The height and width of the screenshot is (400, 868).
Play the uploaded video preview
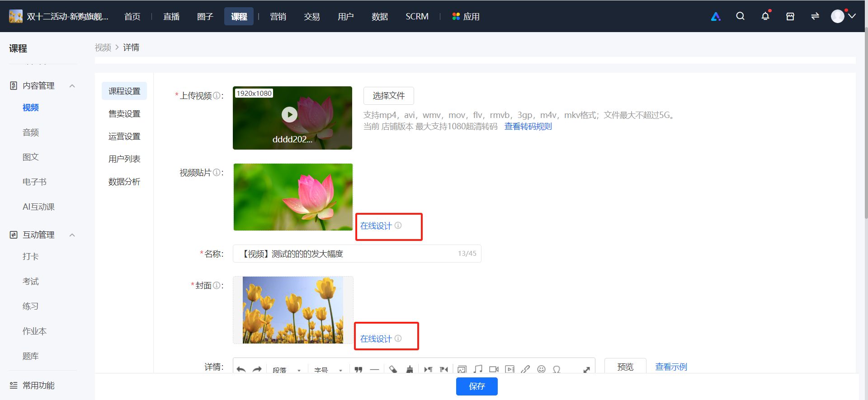[289, 114]
